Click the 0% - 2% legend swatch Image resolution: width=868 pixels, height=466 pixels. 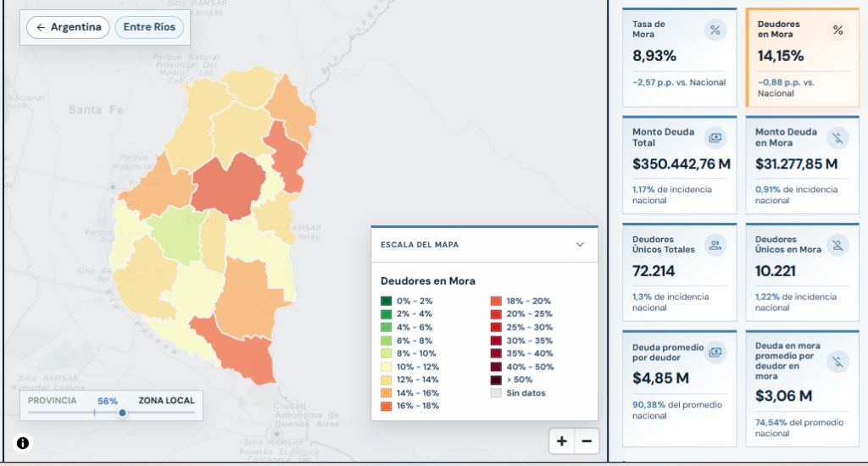[x=386, y=301]
